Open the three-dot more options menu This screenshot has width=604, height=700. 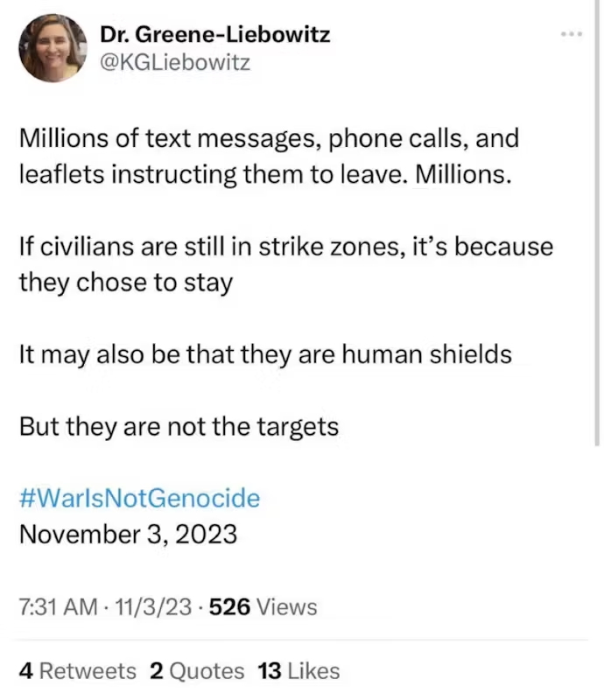point(572,34)
